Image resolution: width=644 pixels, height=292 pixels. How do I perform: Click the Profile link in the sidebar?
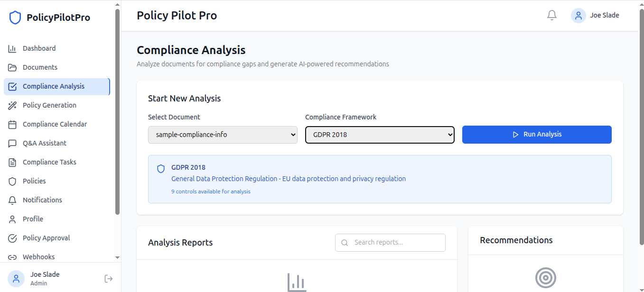[x=33, y=219]
